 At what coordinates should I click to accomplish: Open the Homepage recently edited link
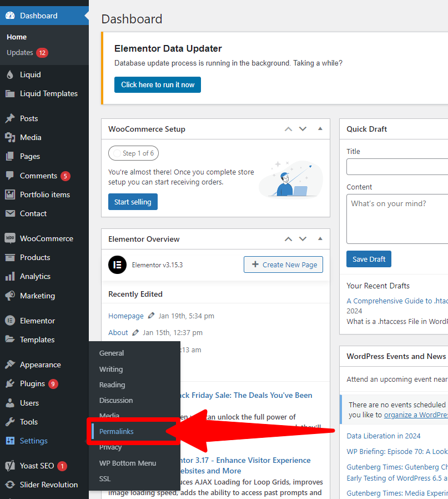coord(126,316)
